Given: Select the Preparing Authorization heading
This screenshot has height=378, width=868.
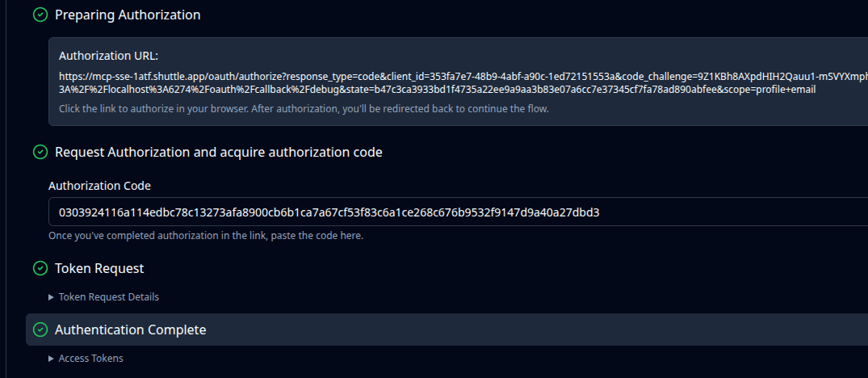Looking at the screenshot, I should click(x=128, y=15).
